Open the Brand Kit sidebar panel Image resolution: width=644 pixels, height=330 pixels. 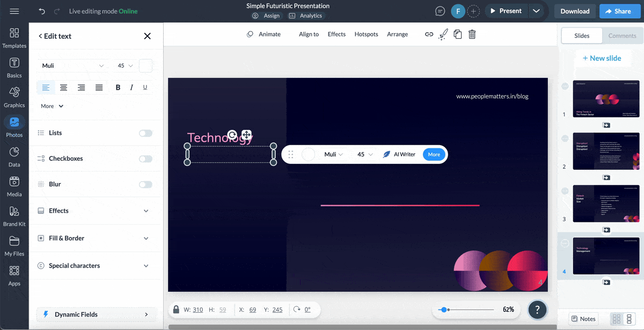click(x=14, y=216)
